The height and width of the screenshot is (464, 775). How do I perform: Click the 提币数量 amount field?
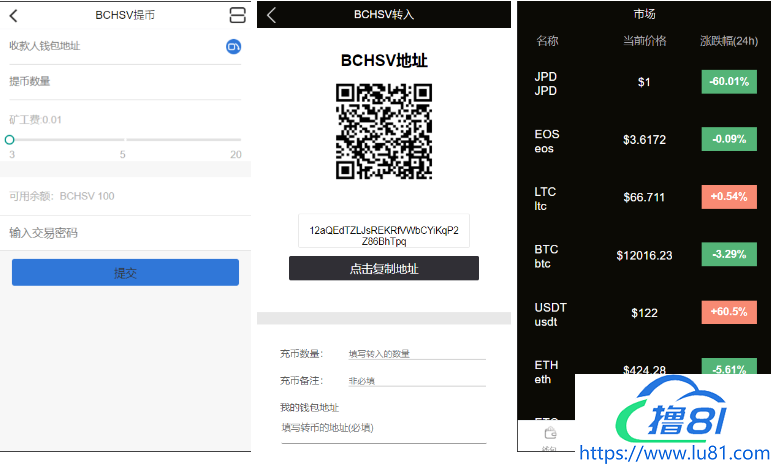(x=125, y=82)
